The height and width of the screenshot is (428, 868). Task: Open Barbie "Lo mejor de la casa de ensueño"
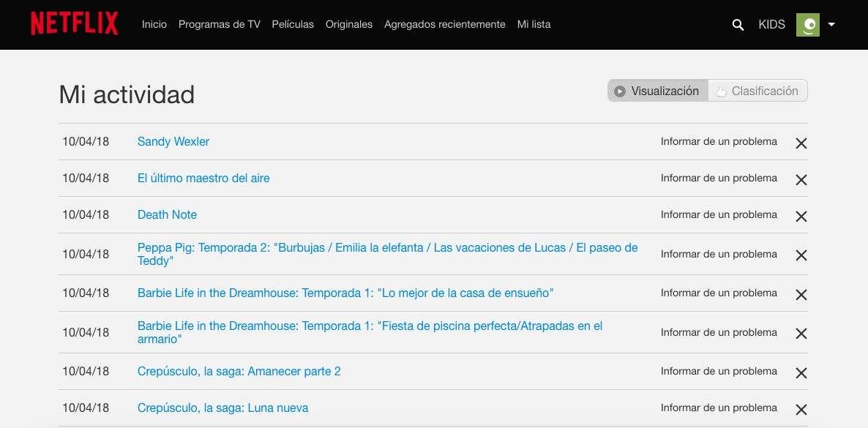tap(345, 293)
